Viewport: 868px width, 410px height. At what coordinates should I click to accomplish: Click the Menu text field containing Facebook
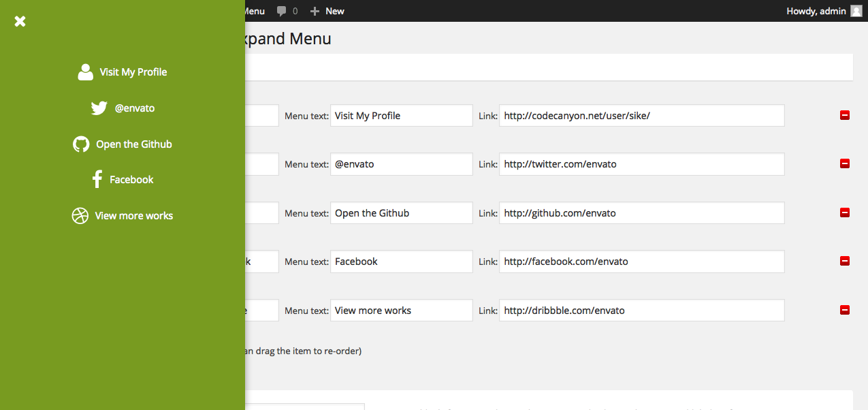click(400, 261)
